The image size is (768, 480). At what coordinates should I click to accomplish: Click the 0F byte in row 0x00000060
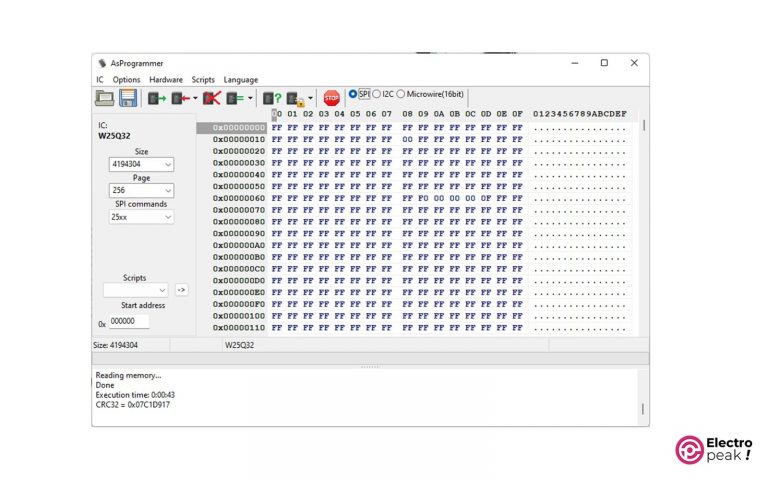486,198
